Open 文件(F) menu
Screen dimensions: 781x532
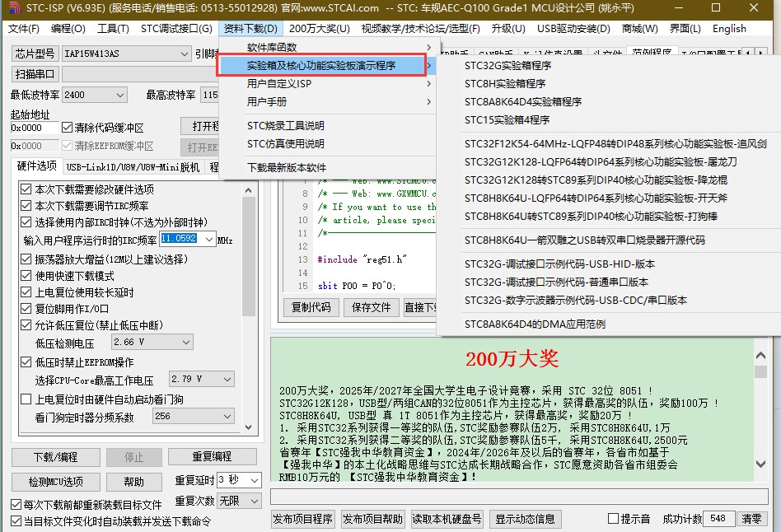[23, 28]
